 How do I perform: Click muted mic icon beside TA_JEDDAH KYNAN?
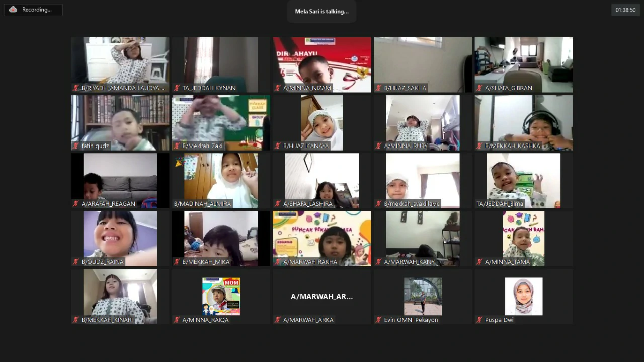(x=177, y=88)
